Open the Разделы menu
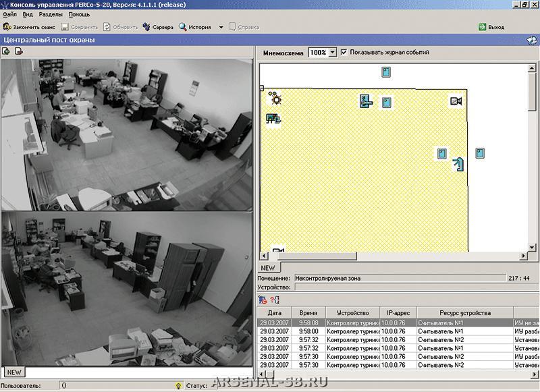Screen dimensions: 540x392 [51, 14]
